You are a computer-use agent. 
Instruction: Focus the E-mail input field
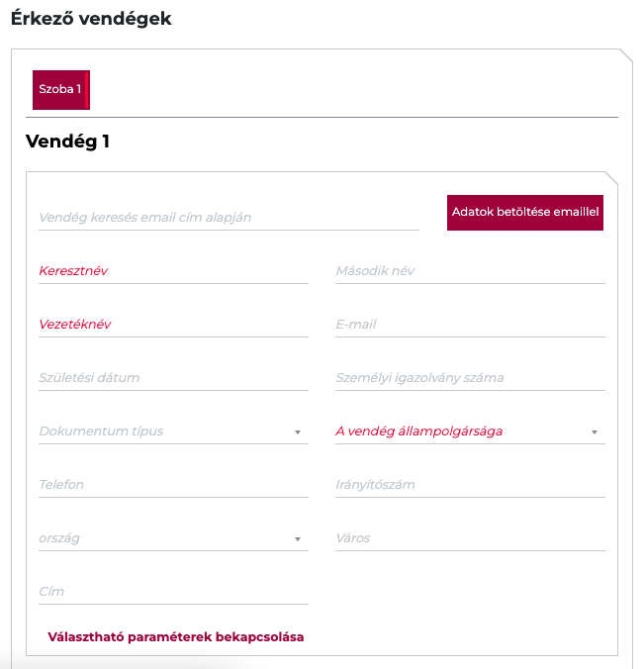pyautogui.click(x=470, y=325)
